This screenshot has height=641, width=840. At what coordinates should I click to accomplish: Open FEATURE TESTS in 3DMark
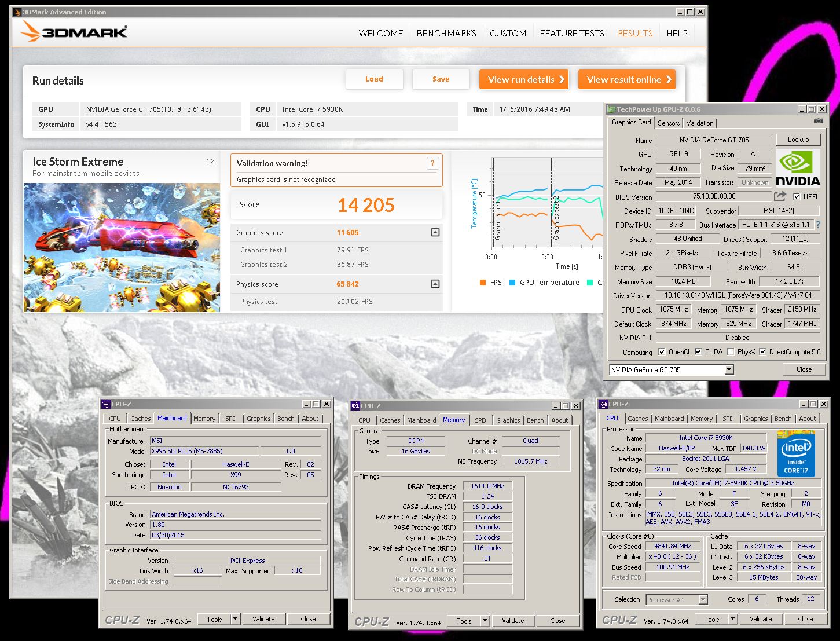tap(572, 33)
